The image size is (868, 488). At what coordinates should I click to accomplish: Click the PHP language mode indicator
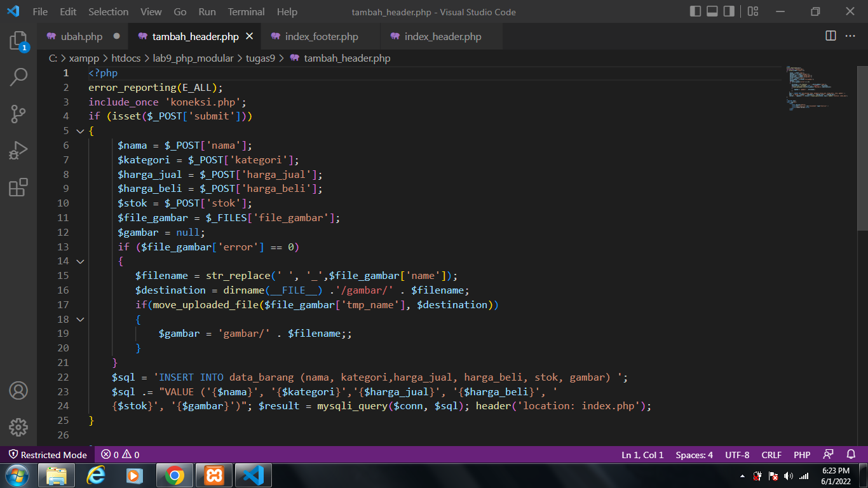801,454
